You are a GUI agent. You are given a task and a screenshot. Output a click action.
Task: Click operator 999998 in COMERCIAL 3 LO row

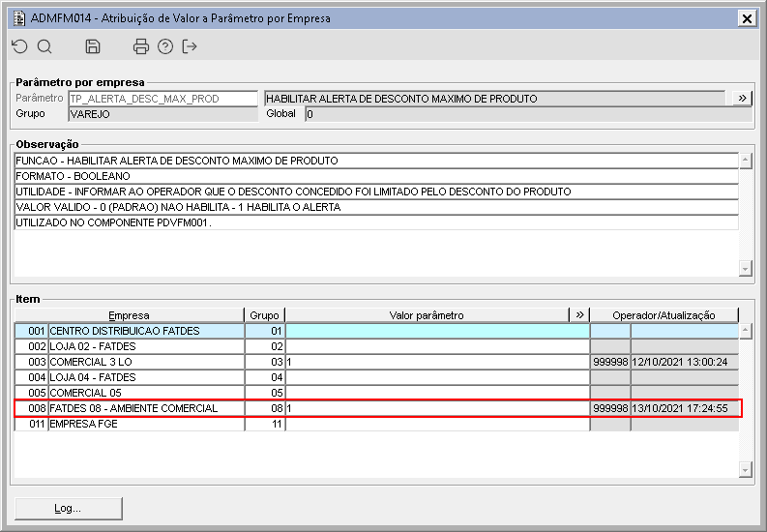point(610,362)
